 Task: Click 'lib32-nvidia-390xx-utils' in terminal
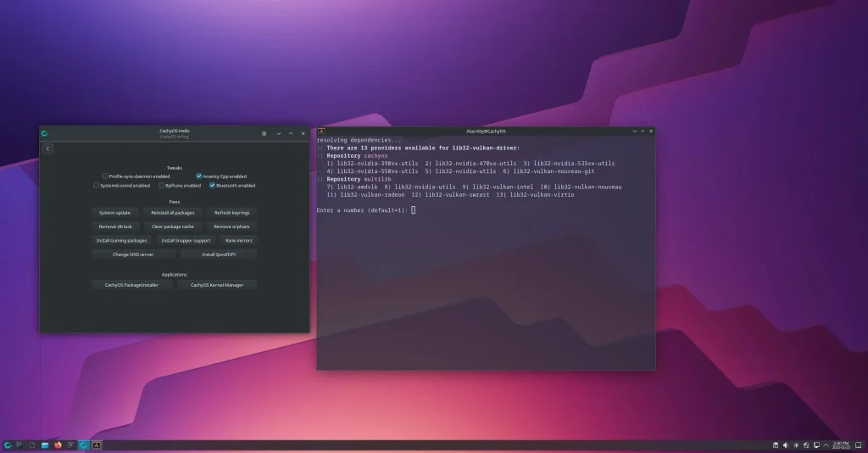[x=377, y=164]
